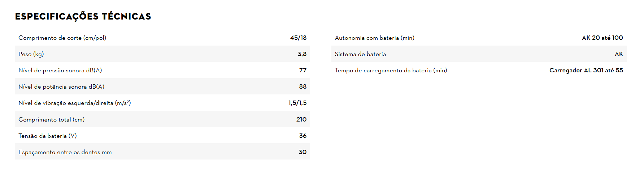Click the weight value 3,8
The height and width of the screenshot is (170, 644).
pyautogui.click(x=302, y=54)
